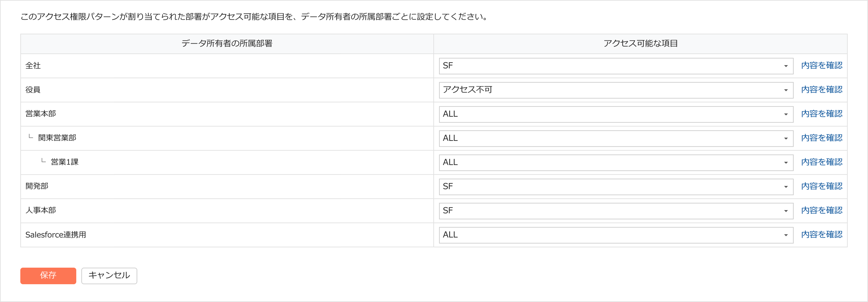Expand the 営業本部 access items dropdown
868x302 pixels.
coord(616,114)
